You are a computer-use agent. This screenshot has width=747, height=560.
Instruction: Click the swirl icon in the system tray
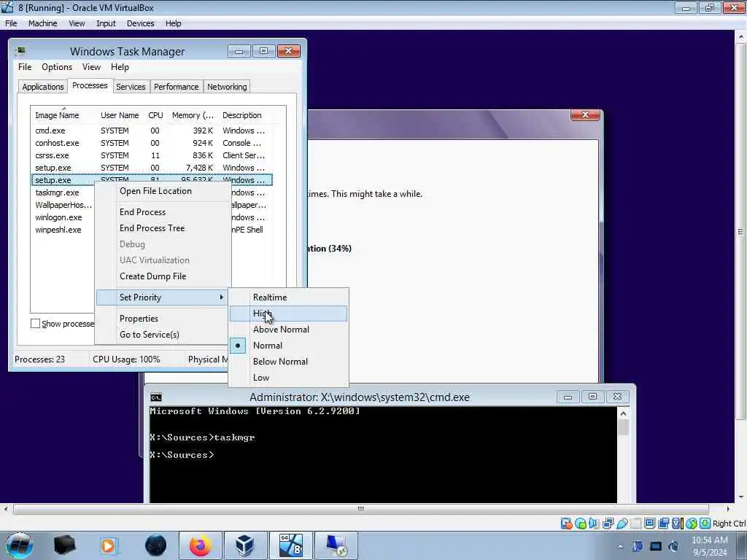tap(673, 546)
